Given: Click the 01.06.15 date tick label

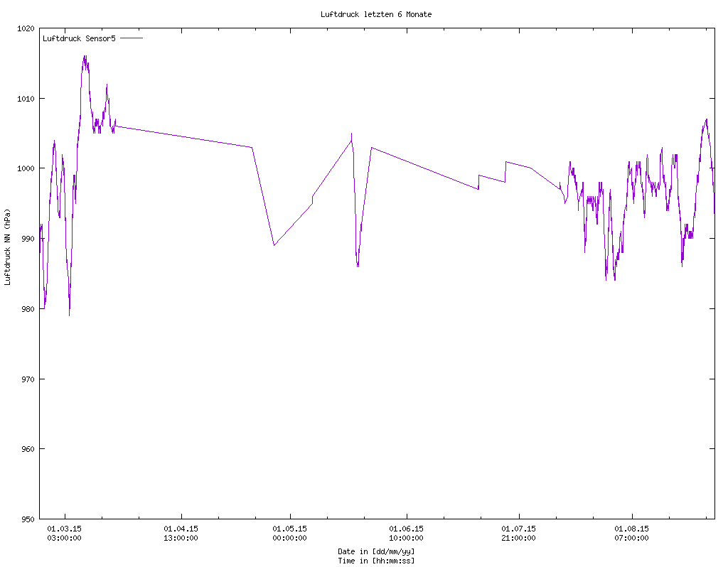Looking at the screenshot, I should click(406, 529).
